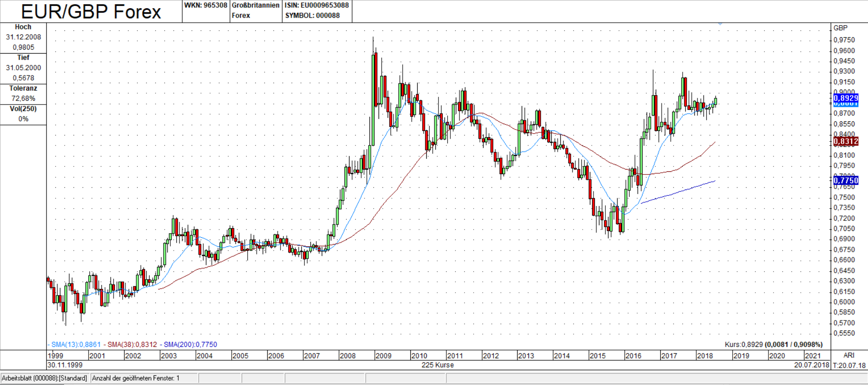Click the 0,9600 price axis label

point(844,51)
